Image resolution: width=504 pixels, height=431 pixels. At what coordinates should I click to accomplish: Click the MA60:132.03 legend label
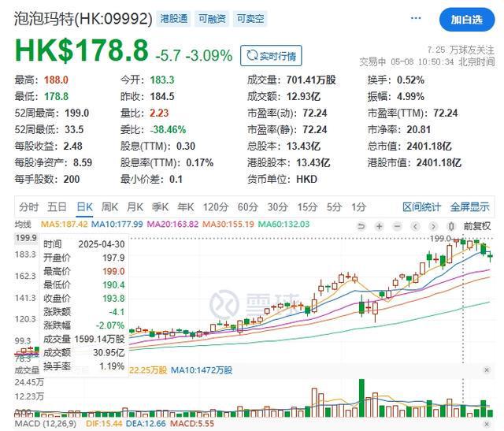pos(283,225)
